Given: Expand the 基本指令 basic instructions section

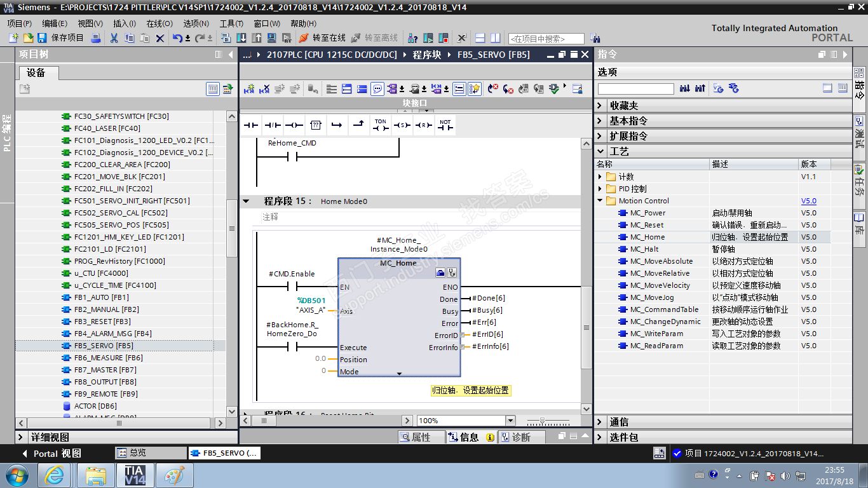Looking at the screenshot, I should (600, 121).
